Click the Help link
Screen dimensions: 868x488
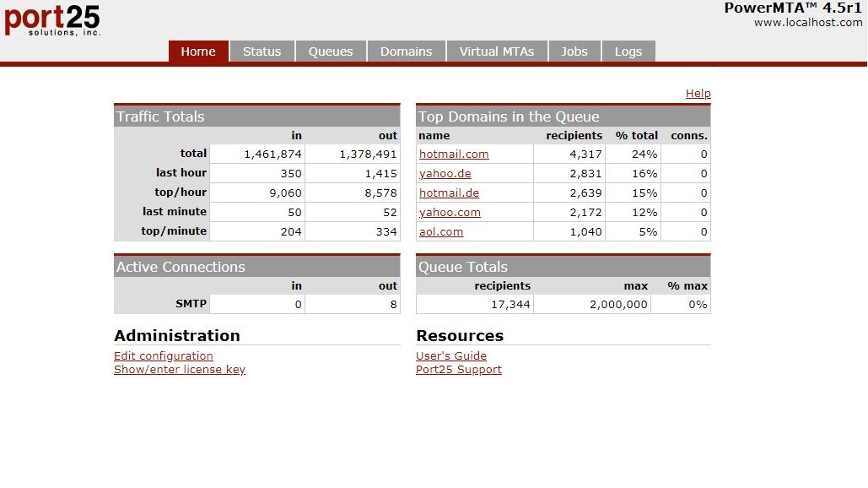698,94
